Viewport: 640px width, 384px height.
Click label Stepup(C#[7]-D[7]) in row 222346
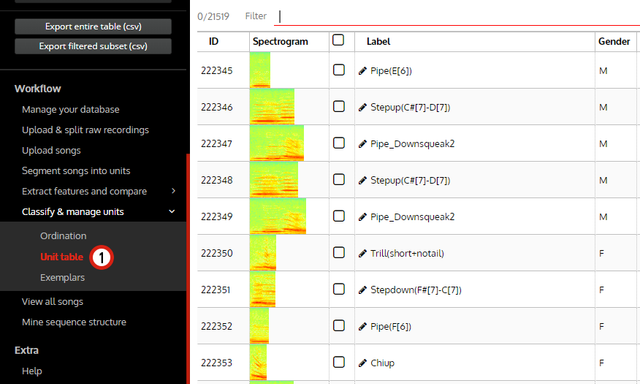[410, 107]
